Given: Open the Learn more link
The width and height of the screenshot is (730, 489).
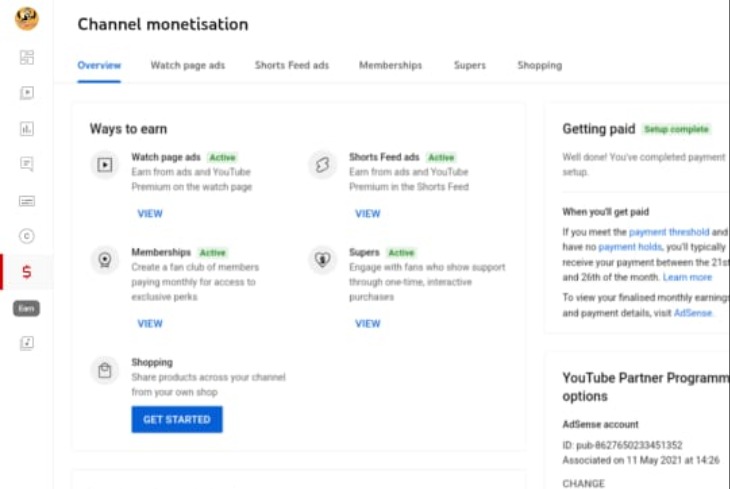Looking at the screenshot, I should pyautogui.click(x=687, y=278).
